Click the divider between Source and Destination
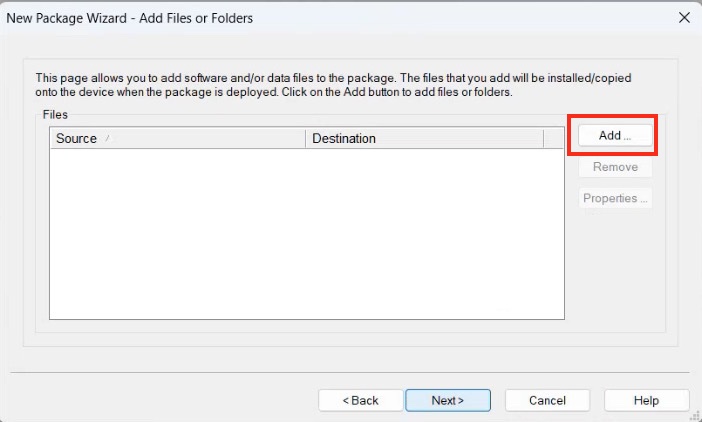 point(305,139)
